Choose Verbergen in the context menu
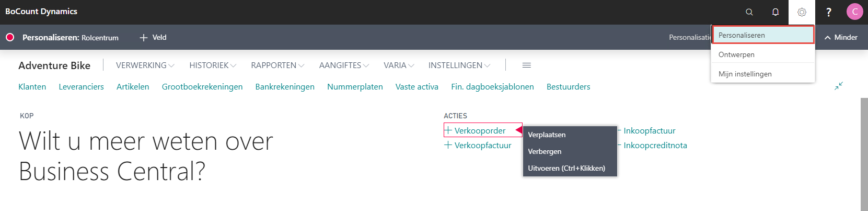This screenshot has width=868, height=211. coord(545,151)
